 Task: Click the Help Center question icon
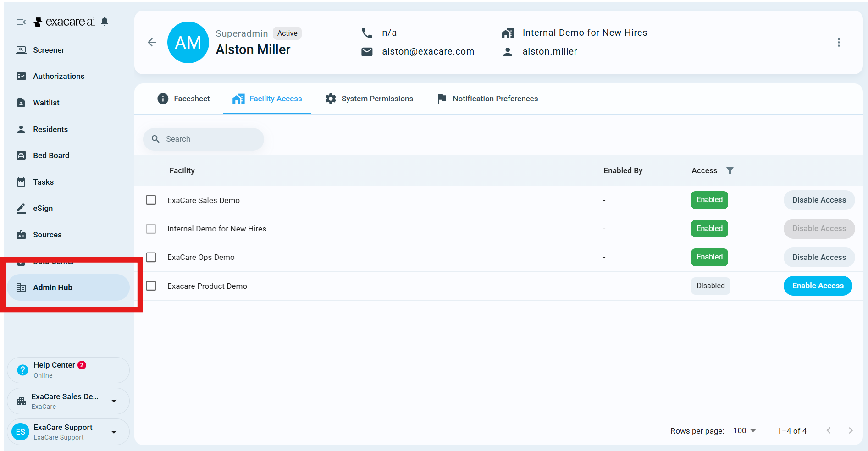pyautogui.click(x=22, y=370)
